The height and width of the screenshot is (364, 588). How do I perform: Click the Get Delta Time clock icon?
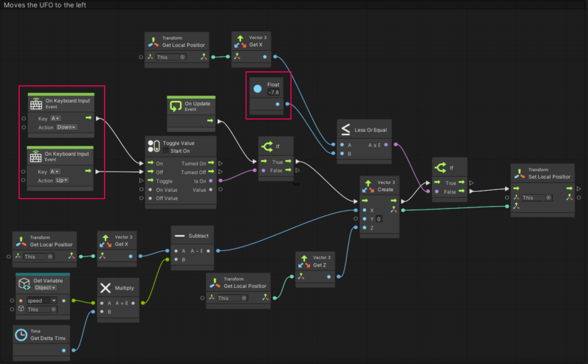coord(21,335)
